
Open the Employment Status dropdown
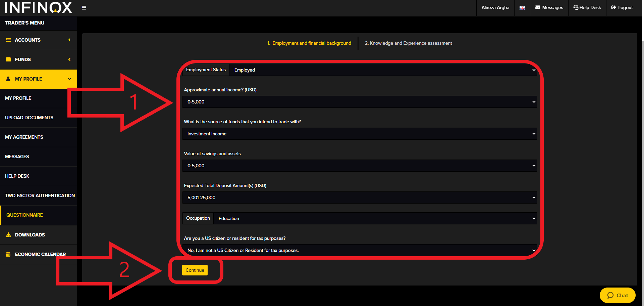(x=383, y=70)
